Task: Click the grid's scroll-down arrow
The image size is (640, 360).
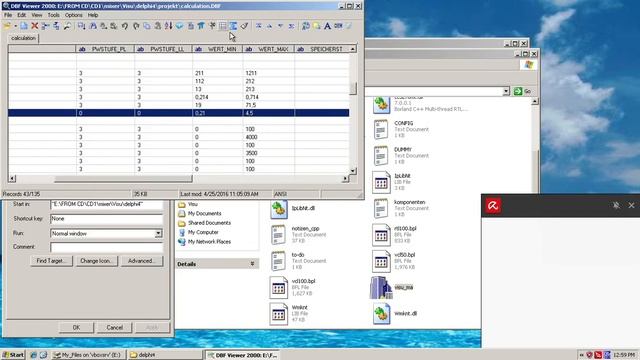Action: tap(353, 171)
